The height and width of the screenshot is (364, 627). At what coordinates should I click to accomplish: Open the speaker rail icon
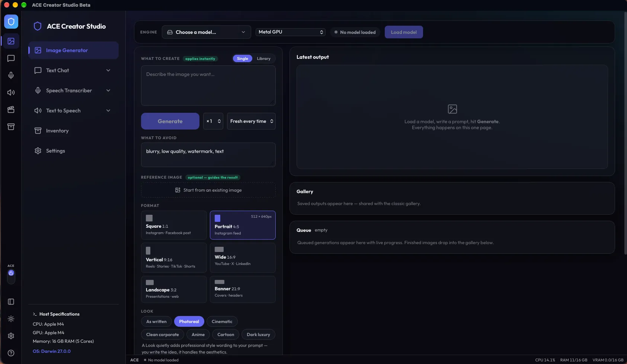coord(11,93)
